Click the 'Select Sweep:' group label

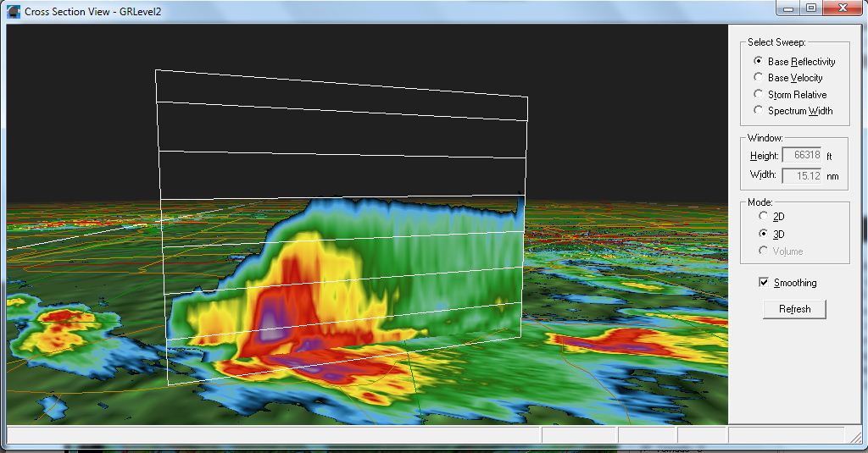(x=776, y=42)
